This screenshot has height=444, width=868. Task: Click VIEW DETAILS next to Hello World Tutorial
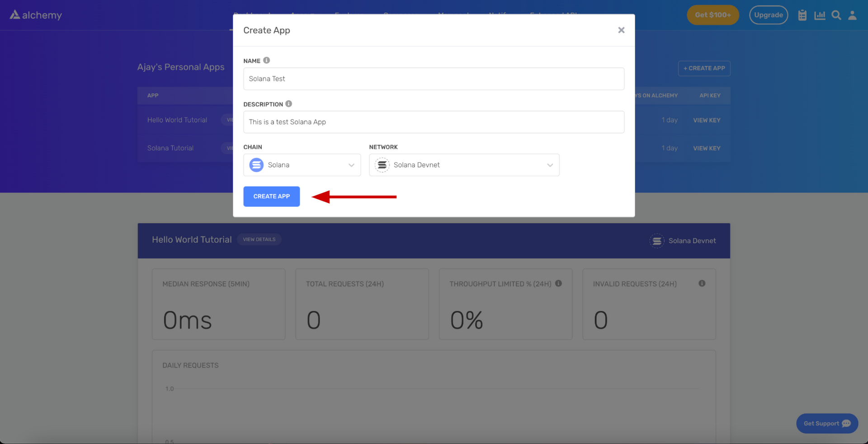coord(259,239)
